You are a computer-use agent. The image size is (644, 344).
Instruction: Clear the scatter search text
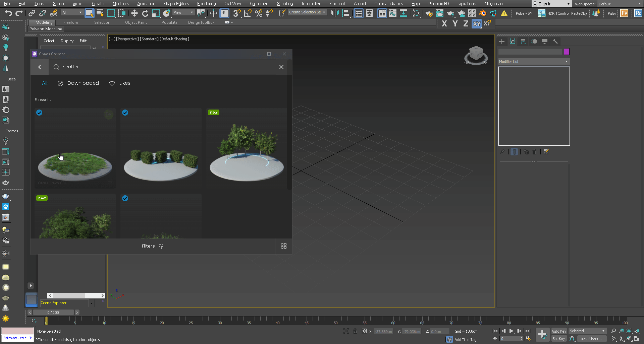coord(281,67)
